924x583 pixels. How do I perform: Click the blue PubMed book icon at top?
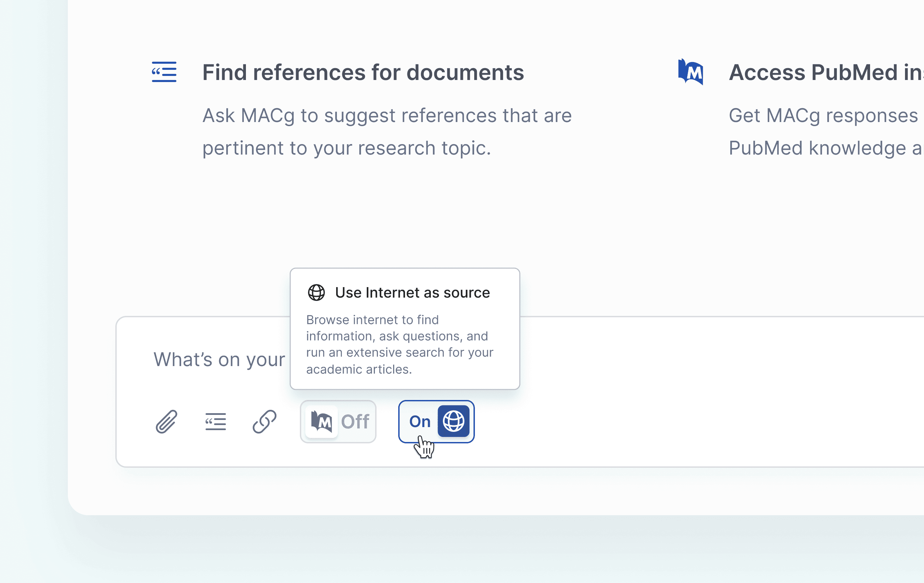click(x=690, y=72)
